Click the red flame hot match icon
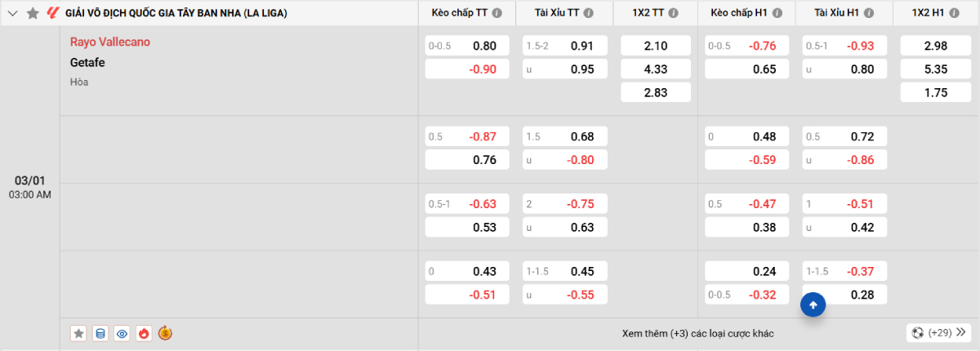 (x=144, y=333)
